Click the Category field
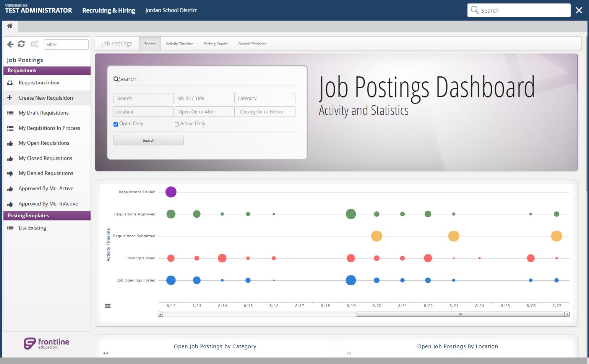Screen dimensions: 589x364 click(266, 98)
